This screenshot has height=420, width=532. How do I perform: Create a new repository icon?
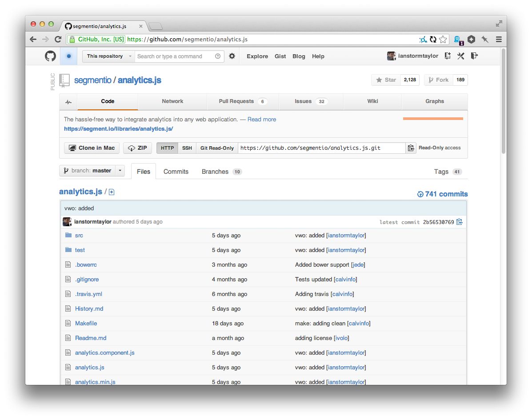tap(448, 56)
